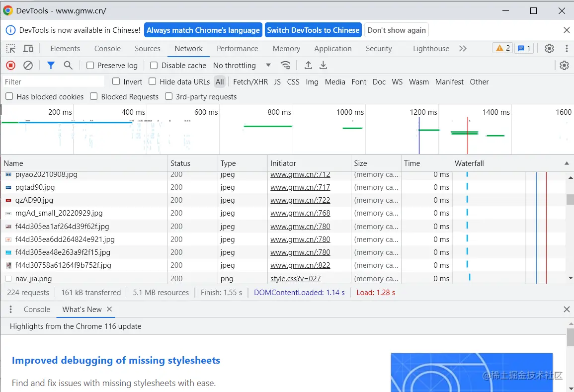574x392 pixels.
Task: Toggle the network filter funnel icon
Action: pos(51,65)
